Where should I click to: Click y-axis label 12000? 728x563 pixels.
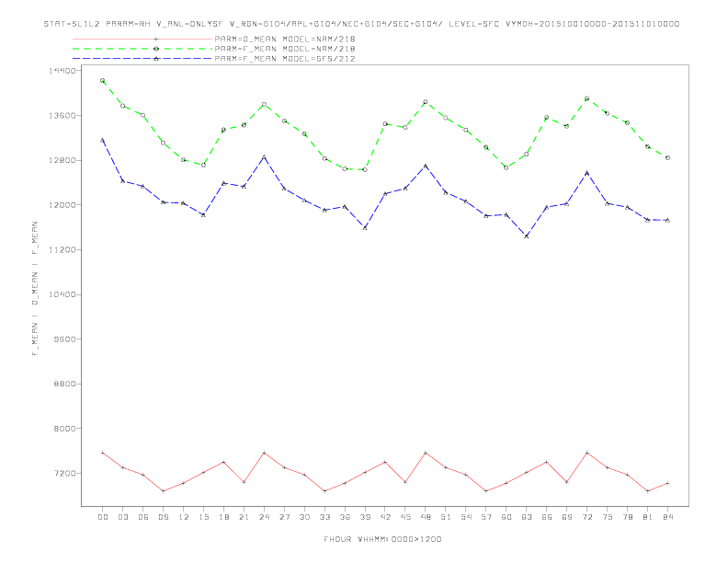[x=63, y=205]
